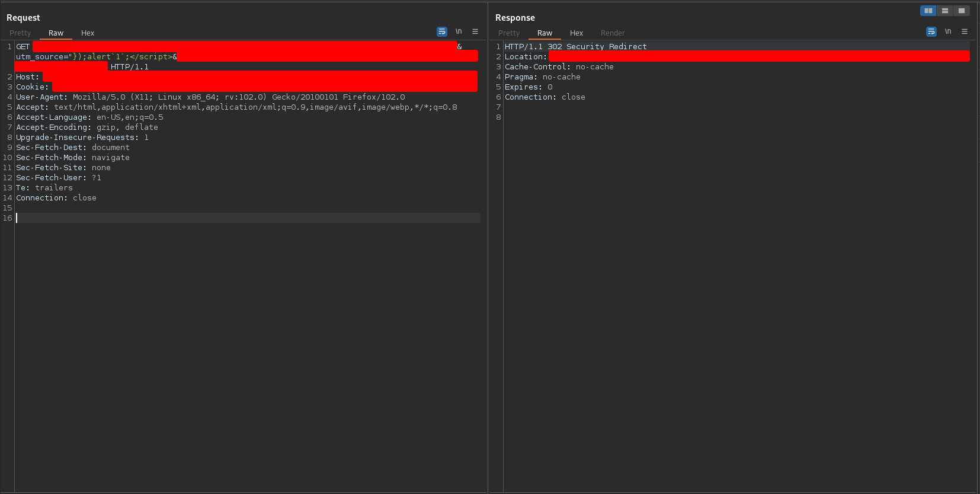Click the response Connection: close line
This screenshot has width=980, height=494.
click(545, 97)
